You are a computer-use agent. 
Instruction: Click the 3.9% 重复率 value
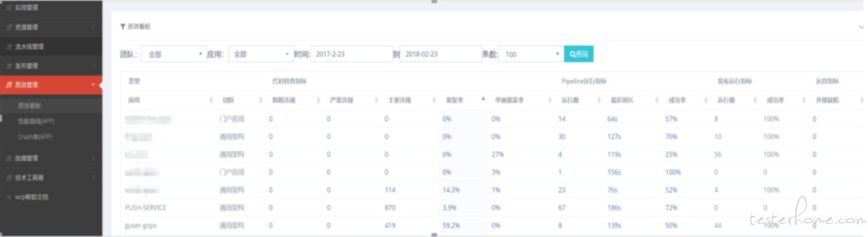(450, 208)
